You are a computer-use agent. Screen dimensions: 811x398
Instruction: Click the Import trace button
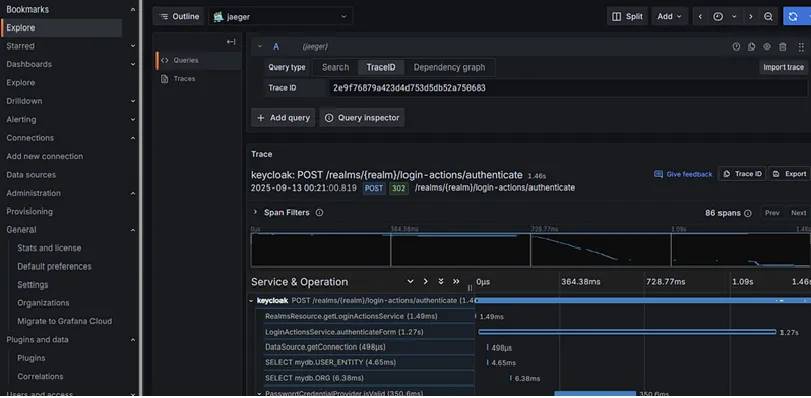pos(783,67)
